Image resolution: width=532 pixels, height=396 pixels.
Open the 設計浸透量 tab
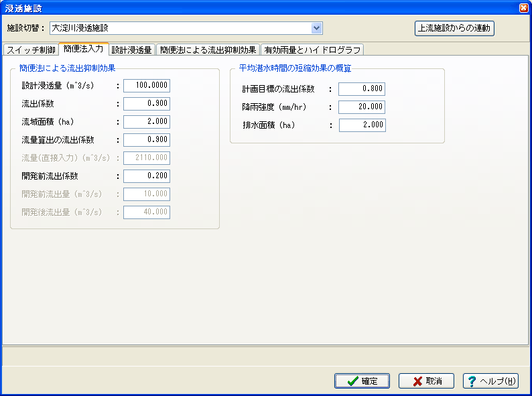(x=131, y=50)
